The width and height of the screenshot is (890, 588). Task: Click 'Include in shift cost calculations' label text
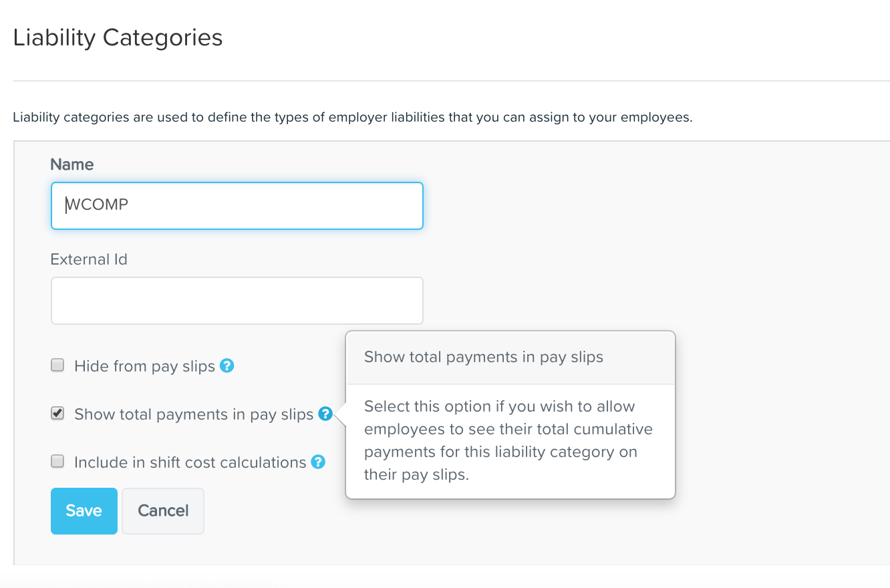coord(190,462)
